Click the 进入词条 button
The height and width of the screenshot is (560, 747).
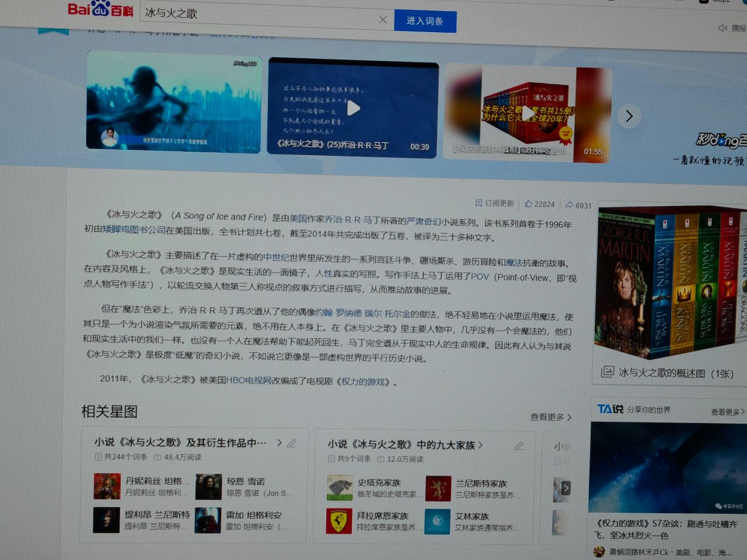[425, 21]
